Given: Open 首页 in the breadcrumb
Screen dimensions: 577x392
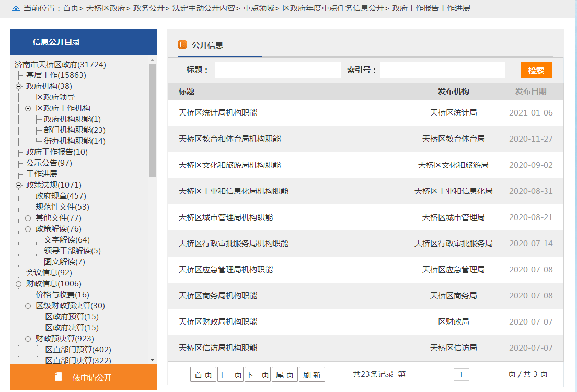Looking at the screenshot, I should tap(70, 8).
